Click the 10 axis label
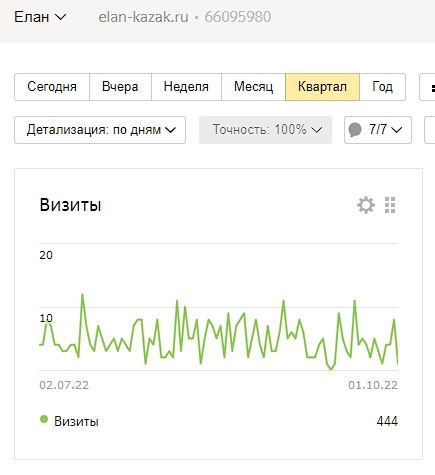Viewport: 435px width, 475px height. coord(46,318)
